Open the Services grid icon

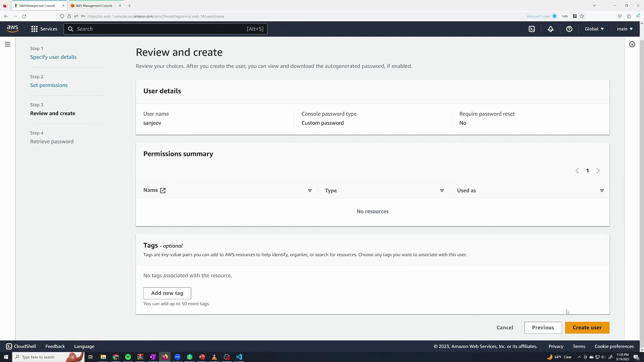(34, 29)
